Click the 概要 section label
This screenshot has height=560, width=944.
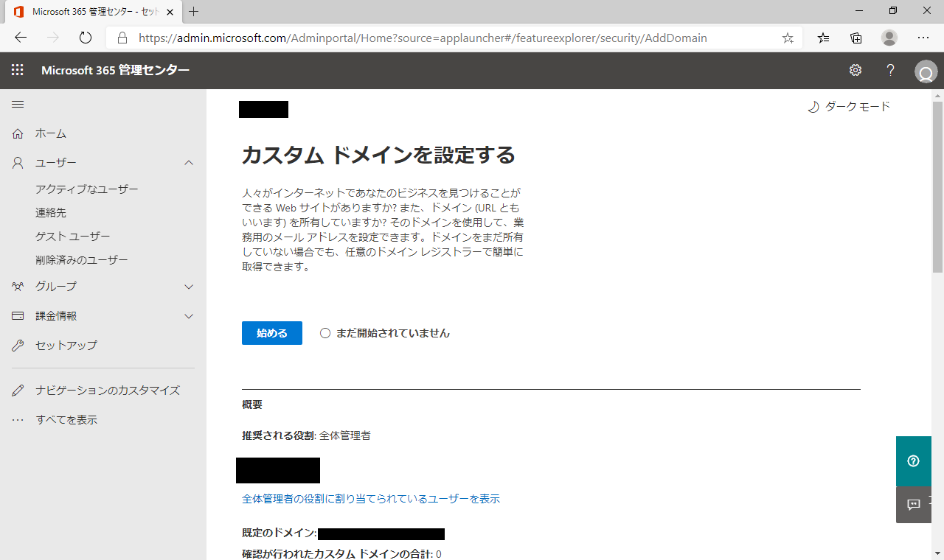(x=252, y=405)
